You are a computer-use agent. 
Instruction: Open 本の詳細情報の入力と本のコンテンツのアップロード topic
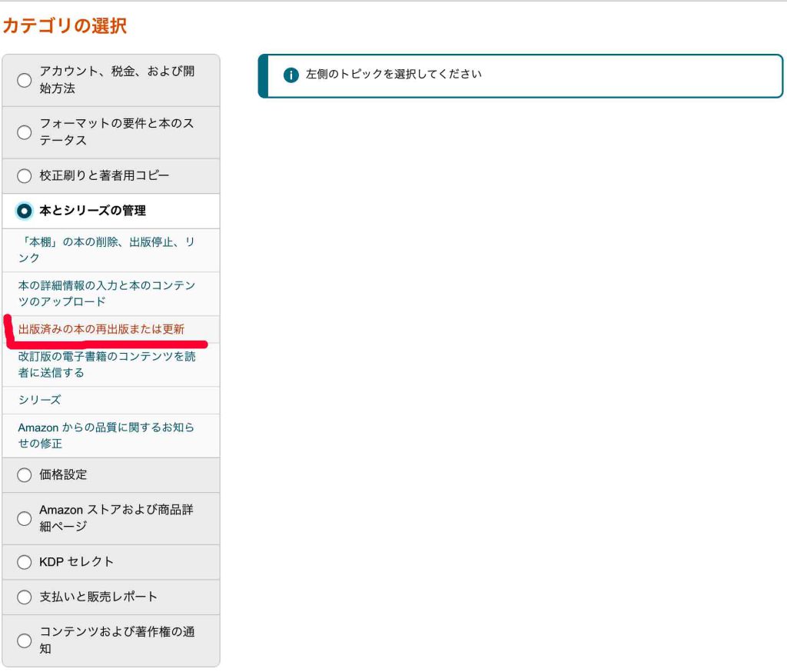click(106, 293)
